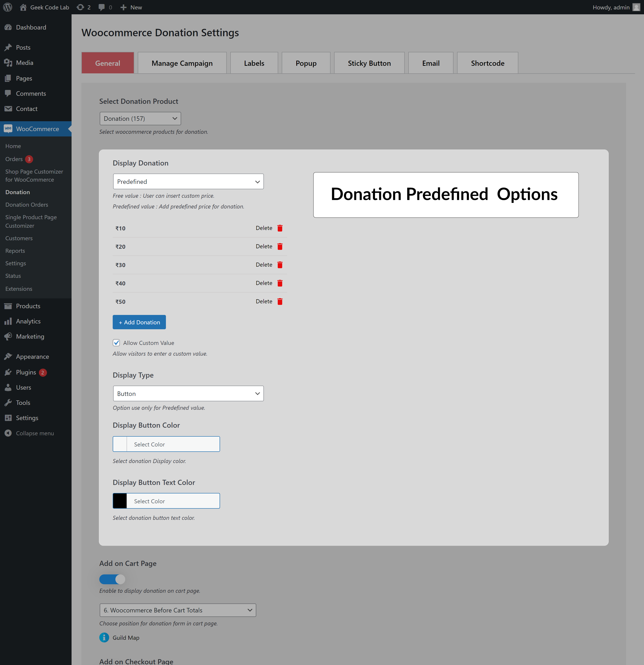The width and height of the screenshot is (644, 665).
Task: Click the Add Donation button
Action: (x=139, y=322)
